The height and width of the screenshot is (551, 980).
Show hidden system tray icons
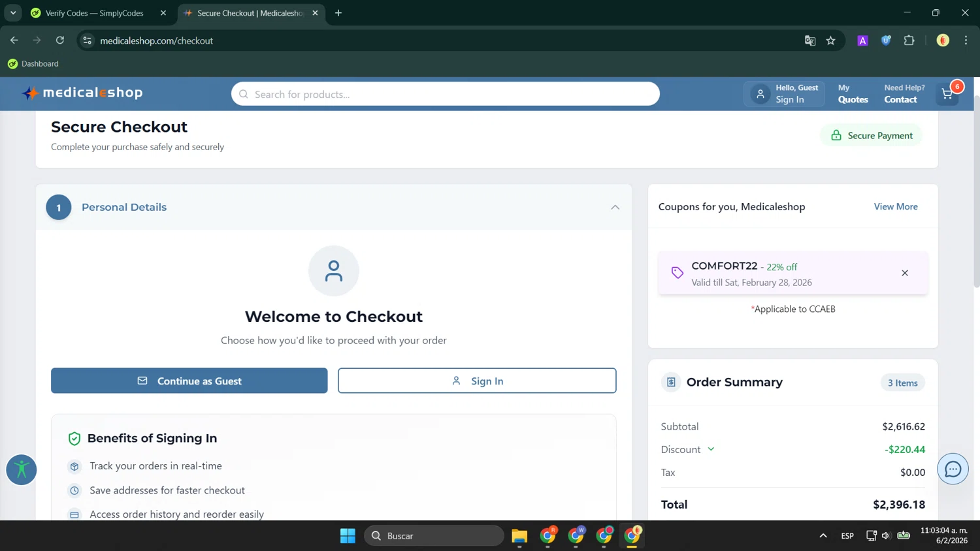(823, 536)
